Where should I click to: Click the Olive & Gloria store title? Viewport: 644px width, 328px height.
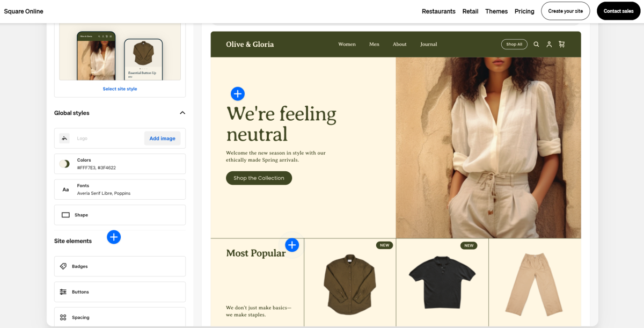pyautogui.click(x=250, y=45)
